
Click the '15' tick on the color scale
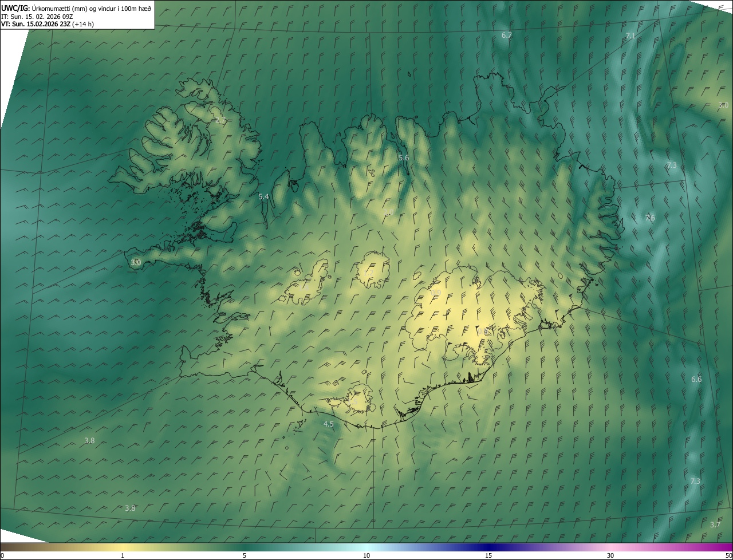pos(488,555)
